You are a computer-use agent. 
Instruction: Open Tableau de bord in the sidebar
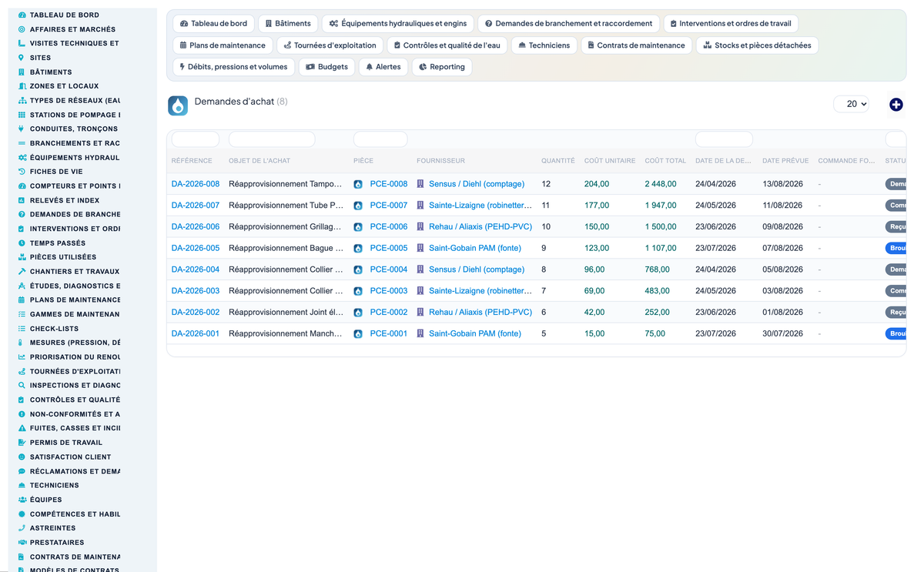pos(64,15)
